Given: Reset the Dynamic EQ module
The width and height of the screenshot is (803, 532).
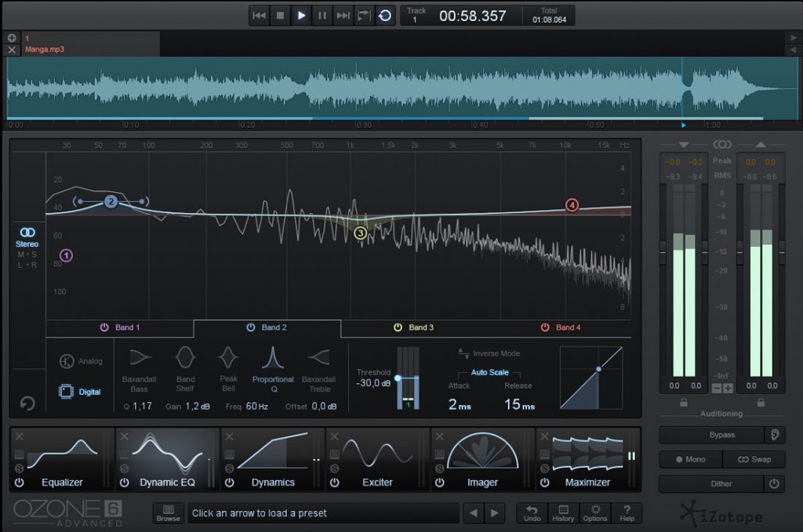Looking at the screenshot, I should click(27, 404).
